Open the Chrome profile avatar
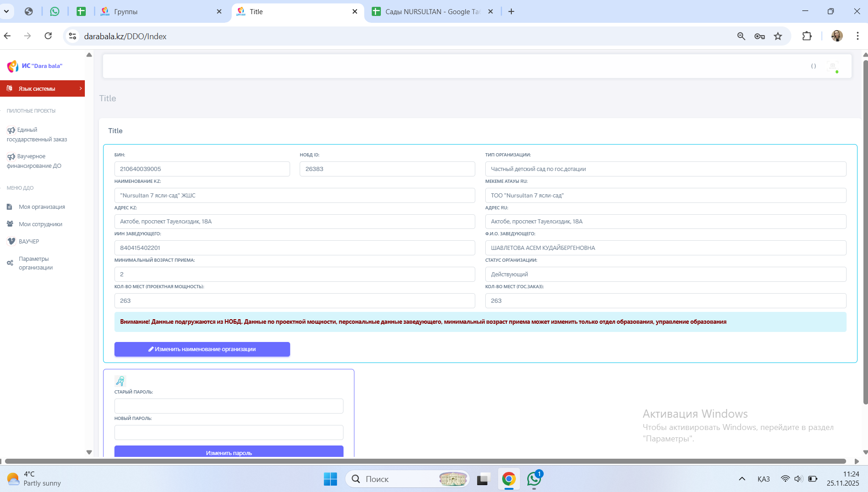The height and width of the screenshot is (492, 868). point(837,36)
